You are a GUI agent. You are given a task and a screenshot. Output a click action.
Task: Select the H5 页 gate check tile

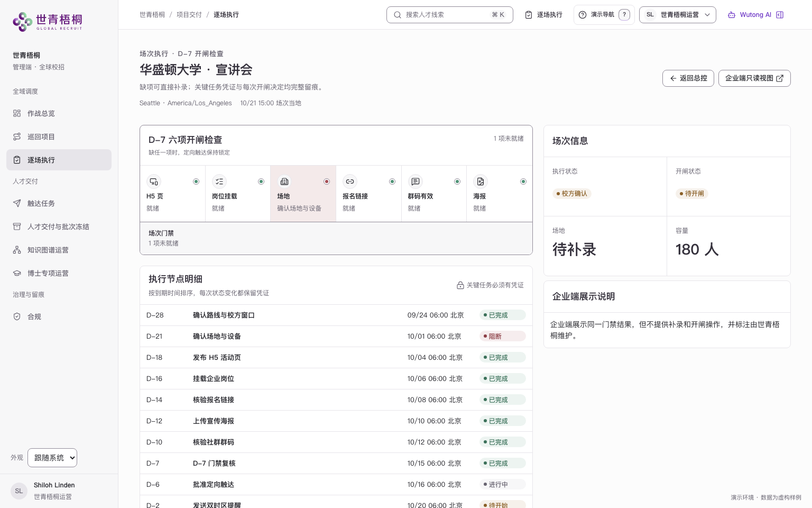pyautogui.click(x=172, y=194)
